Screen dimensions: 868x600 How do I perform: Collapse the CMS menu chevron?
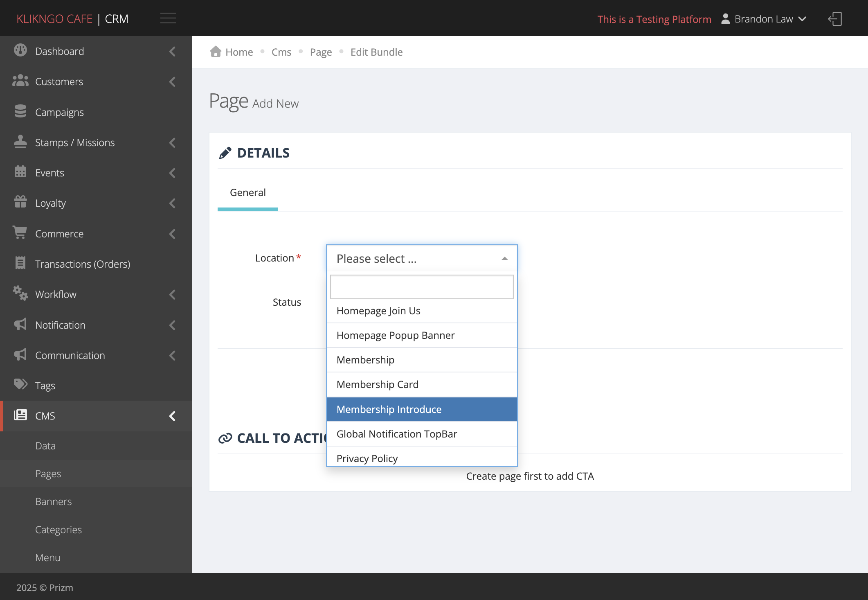click(x=172, y=416)
